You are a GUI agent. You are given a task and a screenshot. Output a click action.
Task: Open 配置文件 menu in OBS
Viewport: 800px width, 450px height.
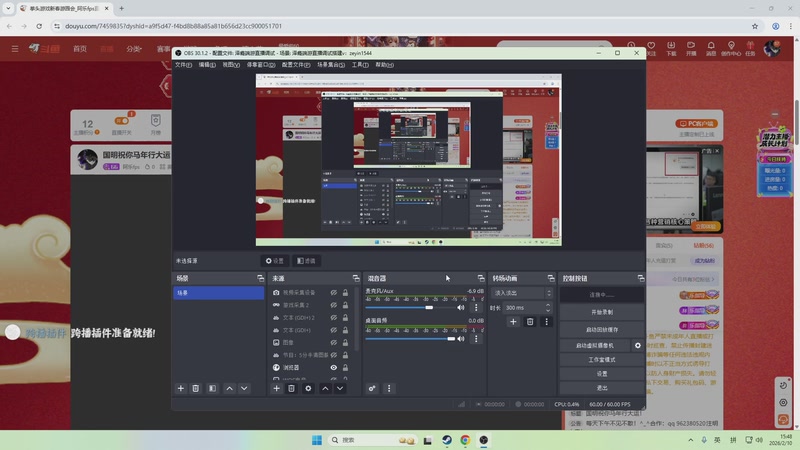point(296,65)
